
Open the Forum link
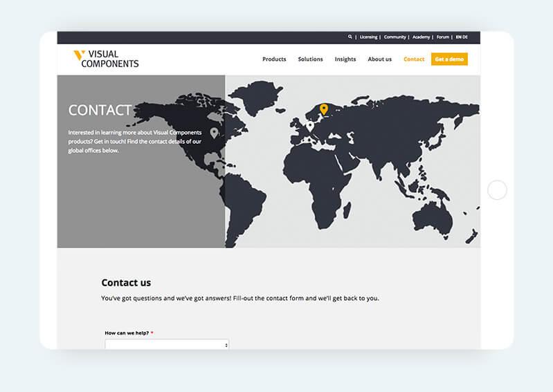point(443,37)
